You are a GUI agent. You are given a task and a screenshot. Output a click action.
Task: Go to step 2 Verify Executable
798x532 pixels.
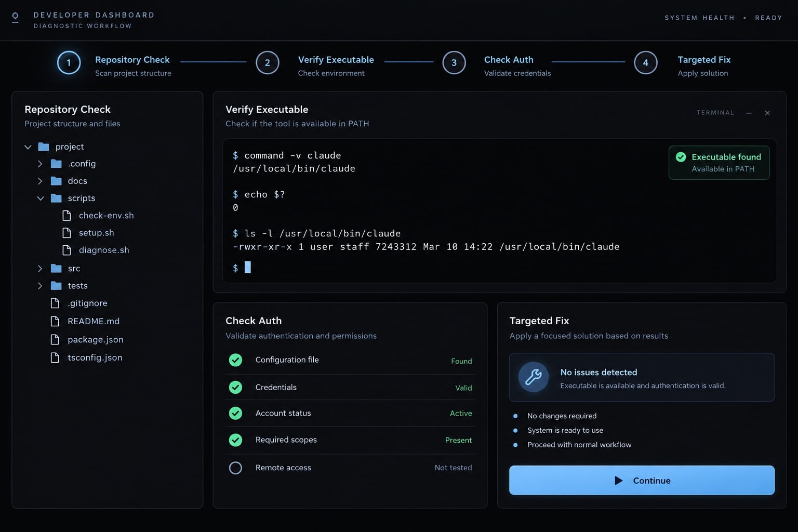268,63
